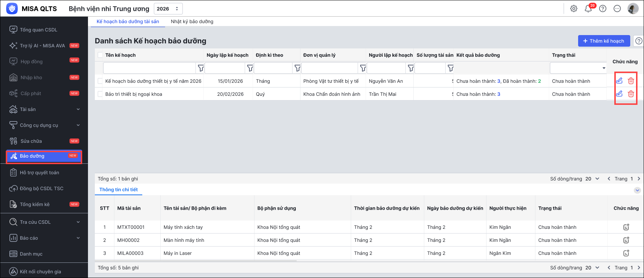Viewport: 644px width, 278px height.
Task: Delete the 'Bảo trì thiết bị ngoại khoa' plan
Action: [631, 94]
